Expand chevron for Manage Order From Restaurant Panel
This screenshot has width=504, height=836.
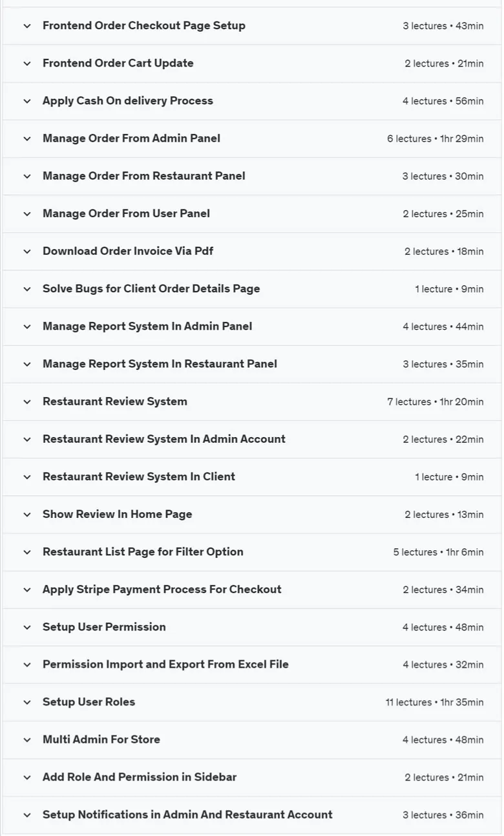[26, 176]
